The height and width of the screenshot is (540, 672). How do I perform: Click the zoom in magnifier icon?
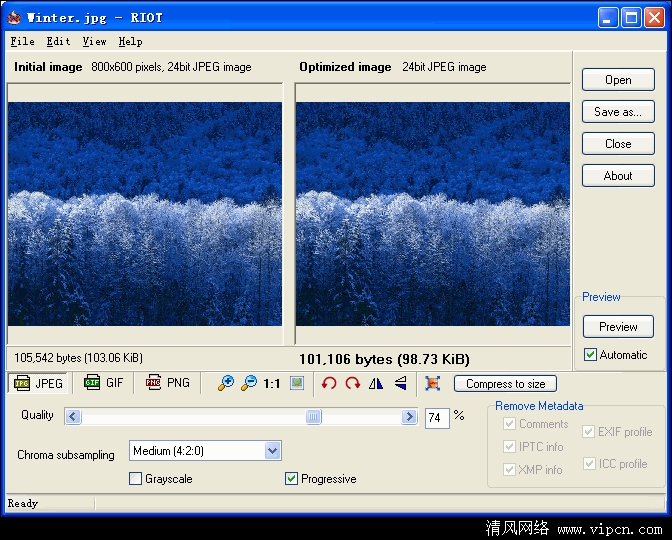point(226,383)
